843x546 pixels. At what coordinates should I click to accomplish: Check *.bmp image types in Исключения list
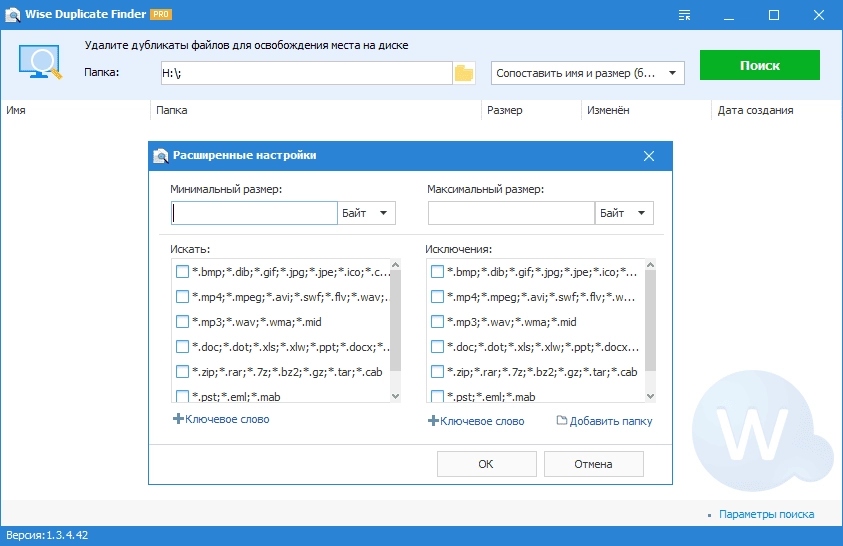coord(437,271)
